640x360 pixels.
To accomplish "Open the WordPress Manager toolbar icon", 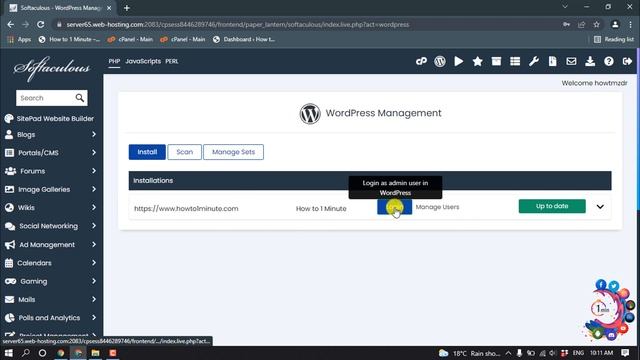I will [x=440, y=61].
